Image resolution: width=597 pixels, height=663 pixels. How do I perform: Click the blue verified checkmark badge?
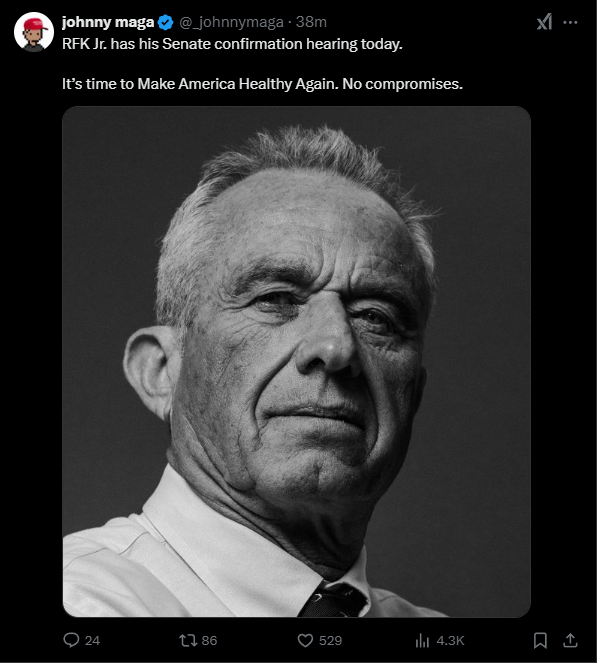(165, 22)
